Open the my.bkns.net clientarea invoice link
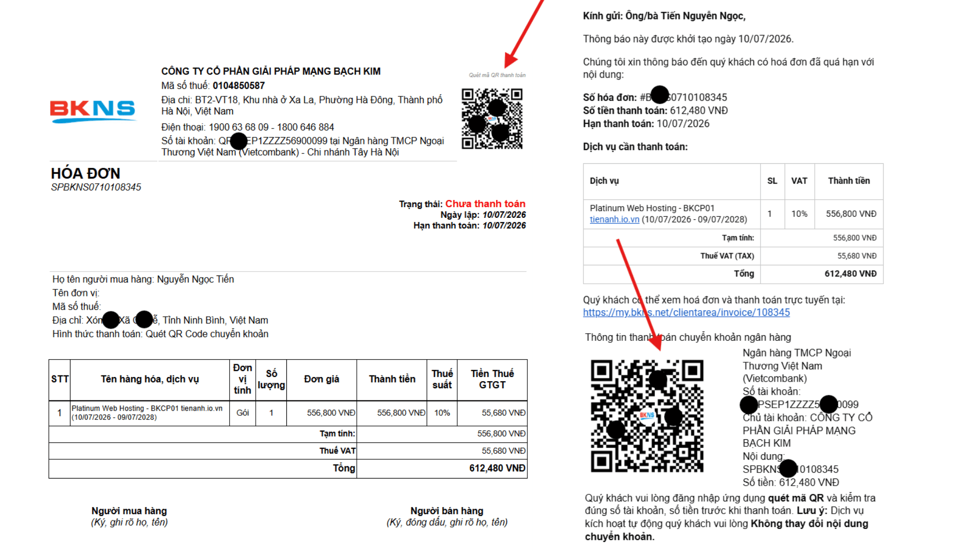 point(686,313)
